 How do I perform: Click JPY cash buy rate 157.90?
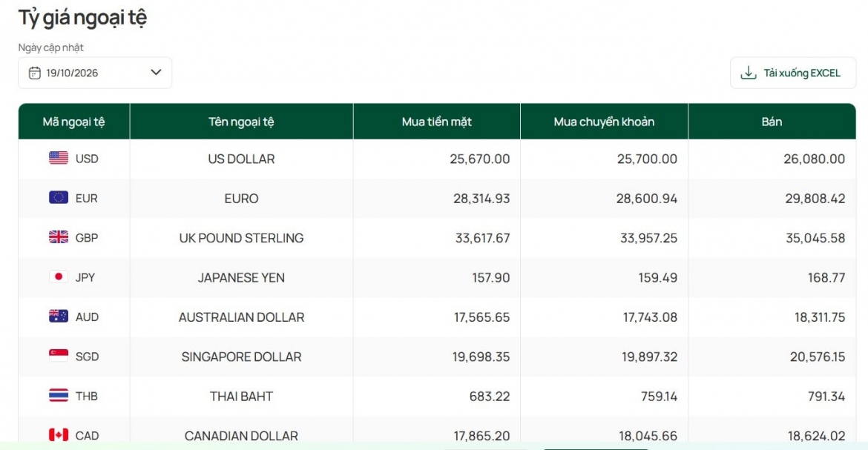pyautogui.click(x=490, y=277)
